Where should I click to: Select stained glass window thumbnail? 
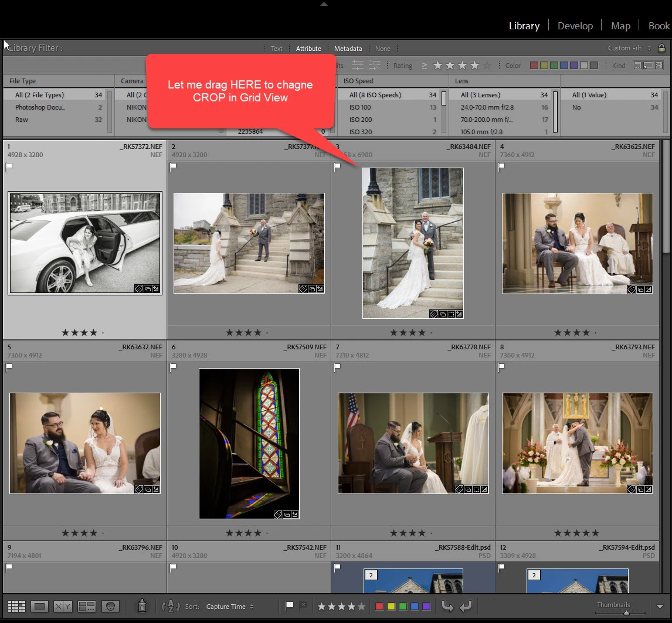249,444
